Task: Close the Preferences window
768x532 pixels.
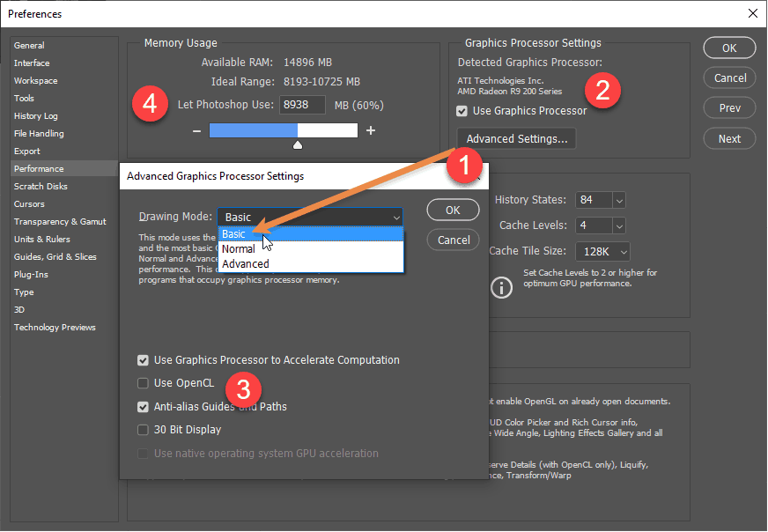Action: [x=753, y=13]
